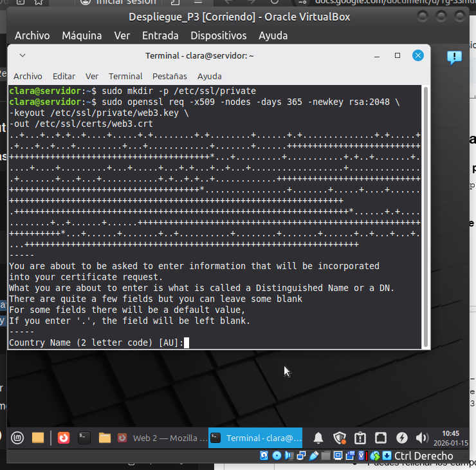The image size is (476, 470).
Task: Click the update manager shield icon
Action: pyautogui.click(x=339, y=438)
